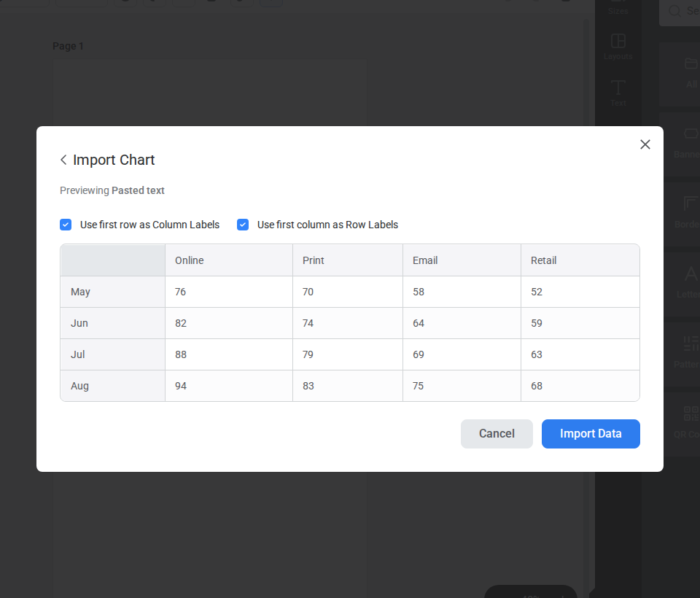This screenshot has width=700, height=598.
Task: Go back using the Import Chart arrow
Action: coord(63,160)
